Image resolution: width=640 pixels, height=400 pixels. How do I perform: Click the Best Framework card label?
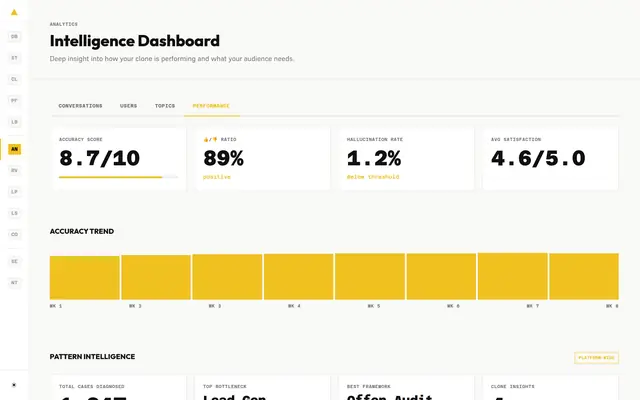point(369,386)
